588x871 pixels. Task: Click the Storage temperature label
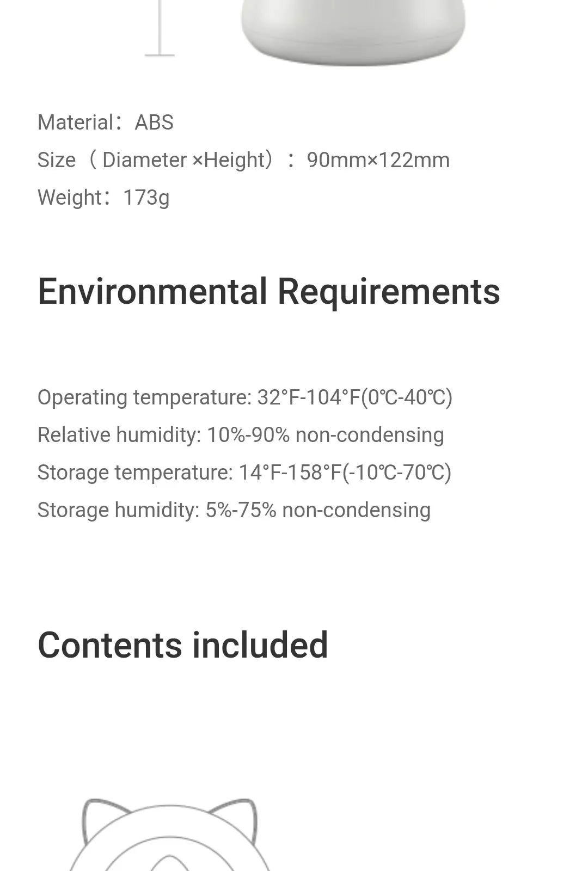point(135,473)
